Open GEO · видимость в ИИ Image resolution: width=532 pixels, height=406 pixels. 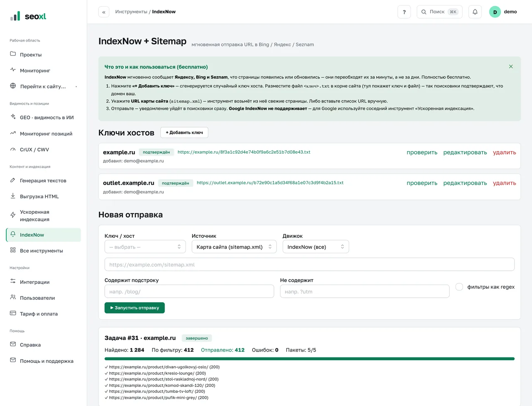click(43, 117)
